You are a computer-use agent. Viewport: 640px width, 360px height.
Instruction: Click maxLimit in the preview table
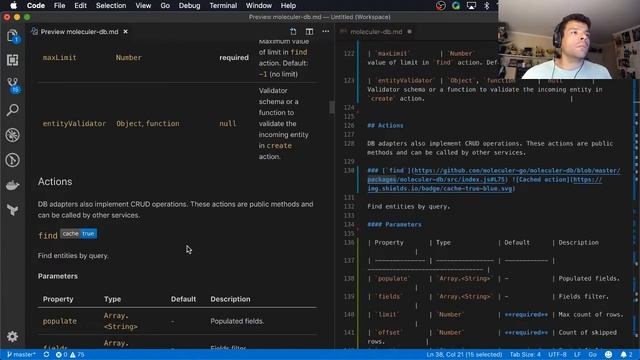60,58
